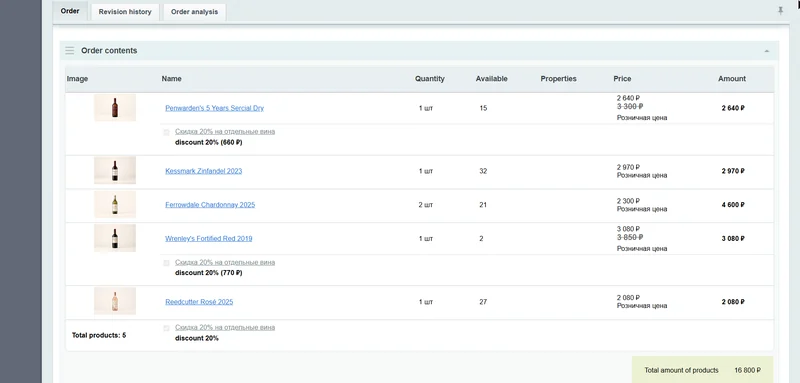The height and width of the screenshot is (383, 800).
Task: Click the Image column header
Action: pyautogui.click(x=78, y=79)
